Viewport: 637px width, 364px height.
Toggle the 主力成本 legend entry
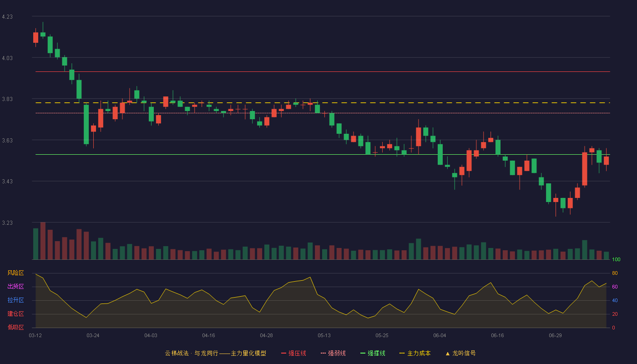(x=415, y=353)
